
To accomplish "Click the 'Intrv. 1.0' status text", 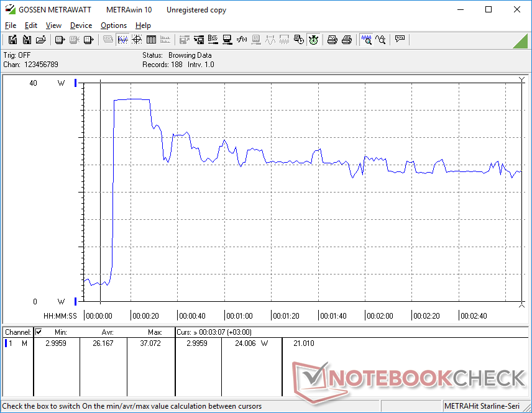I will pyautogui.click(x=201, y=65).
